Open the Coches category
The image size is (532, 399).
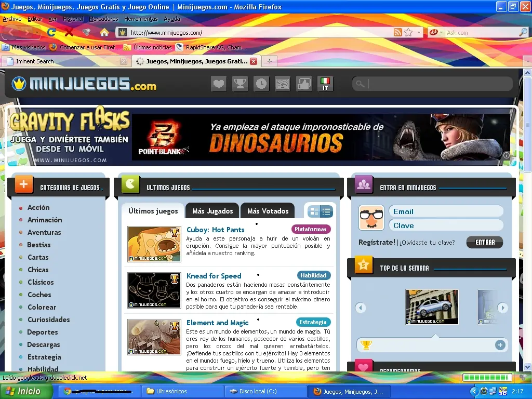(39, 295)
